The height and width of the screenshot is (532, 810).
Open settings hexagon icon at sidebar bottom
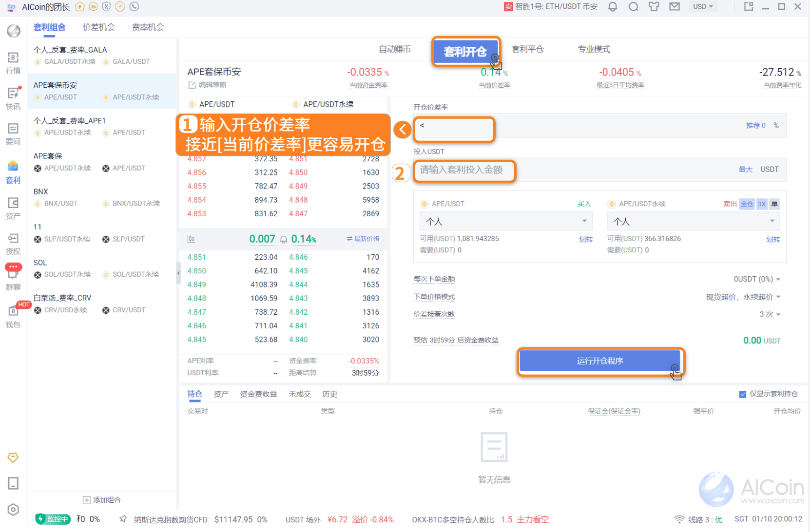[13, 510]
